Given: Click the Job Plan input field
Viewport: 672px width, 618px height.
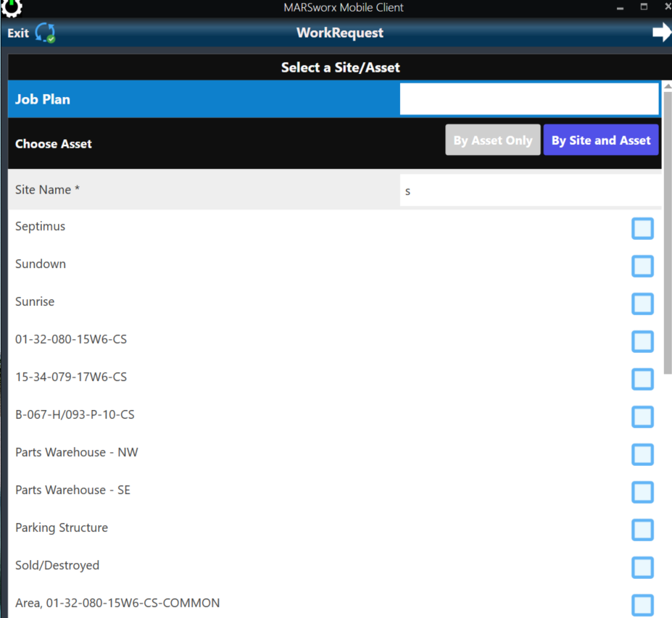Looking at the screenshot, I should (529, 99).
